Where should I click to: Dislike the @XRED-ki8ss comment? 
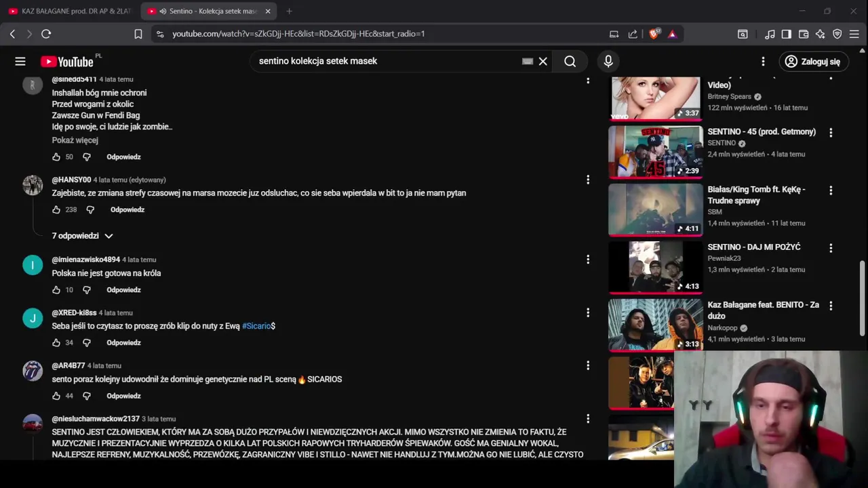point(86,343)
